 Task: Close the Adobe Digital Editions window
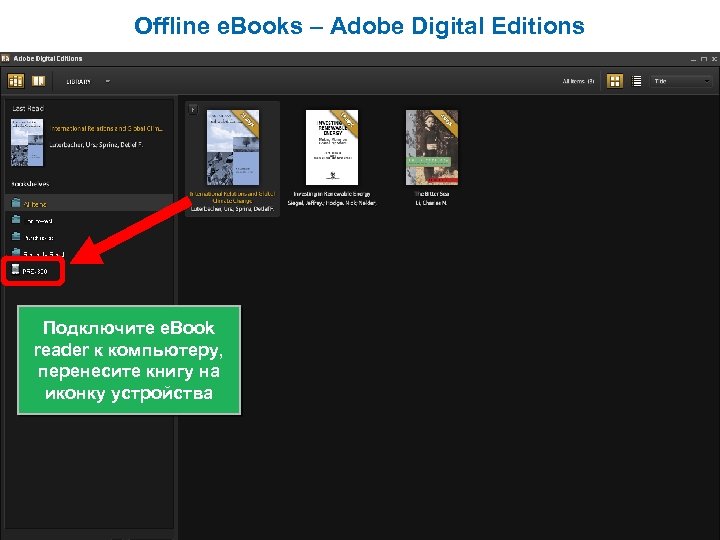714,59
